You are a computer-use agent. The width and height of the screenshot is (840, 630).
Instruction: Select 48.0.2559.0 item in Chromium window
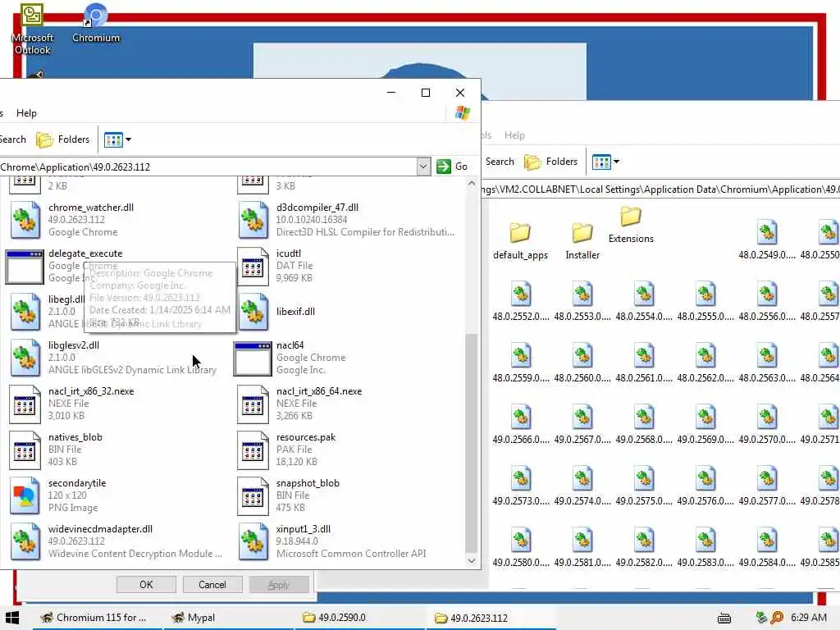point(521,363)
